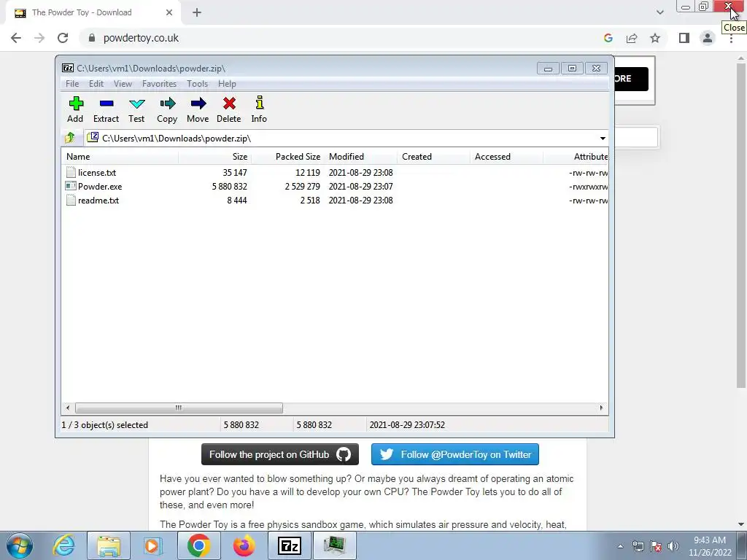The image size is (747, 560).
Task: Open the Edit menu in 7-Zip
Action: 96,84
